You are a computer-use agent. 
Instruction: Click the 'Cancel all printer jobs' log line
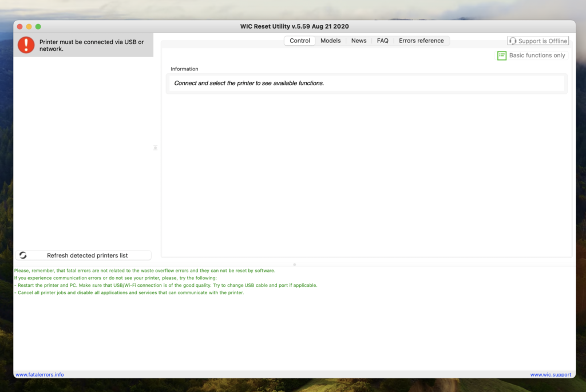[129, 292]
